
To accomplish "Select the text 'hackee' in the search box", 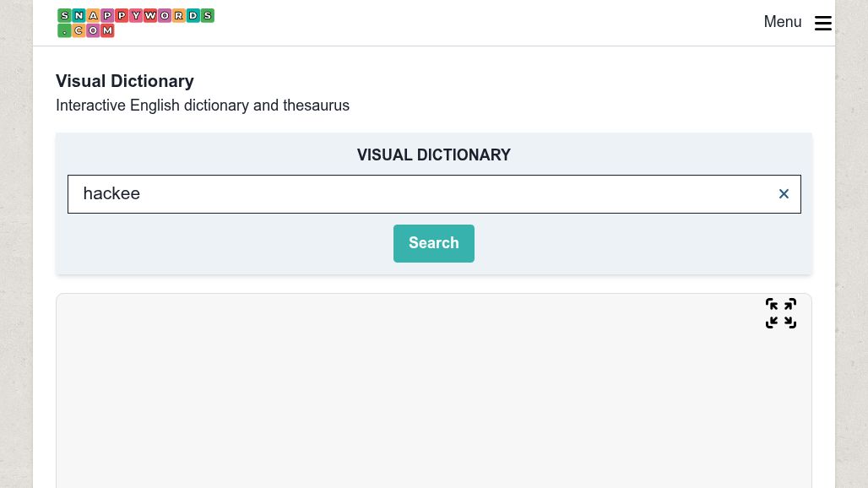I will 111,193.
